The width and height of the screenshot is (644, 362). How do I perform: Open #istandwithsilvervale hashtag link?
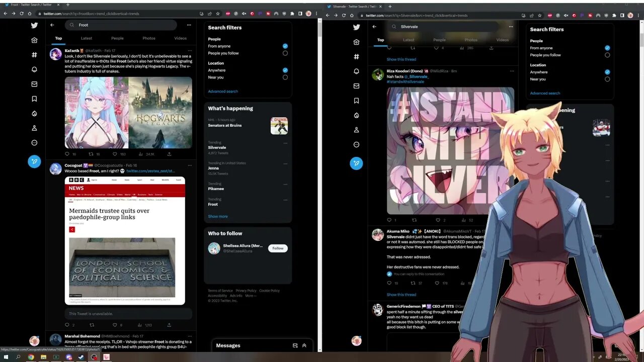pyautogui.click(x=405, y=81)
